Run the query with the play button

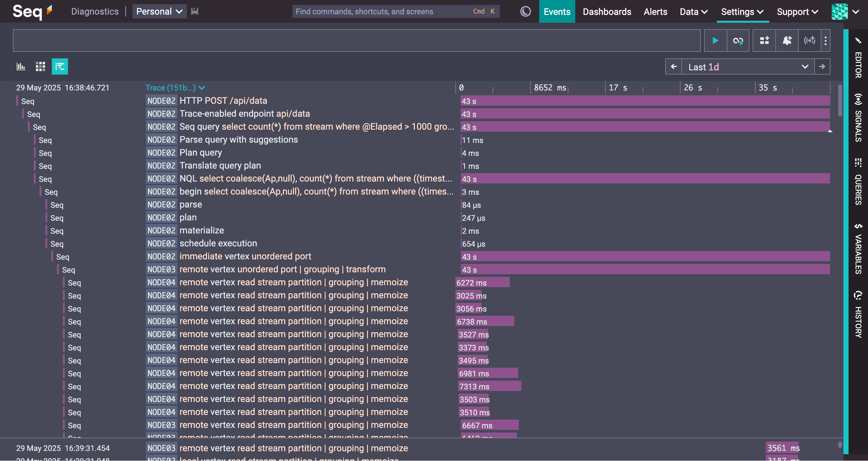pos(715,41)
